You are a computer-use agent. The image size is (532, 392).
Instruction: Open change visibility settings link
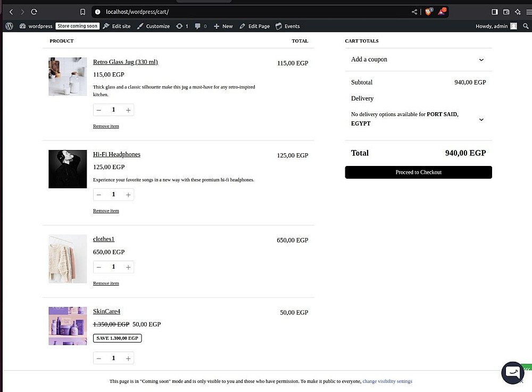tap(387, 381)
